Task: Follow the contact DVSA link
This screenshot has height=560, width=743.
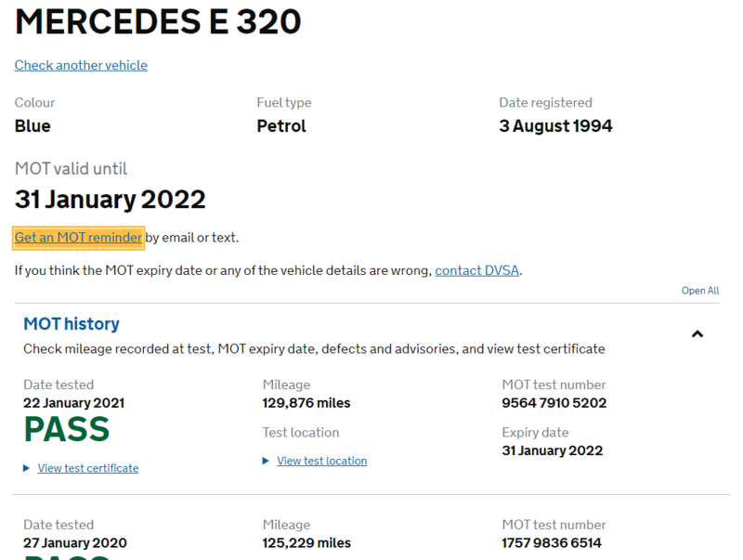Action: [x=476, y=270]
